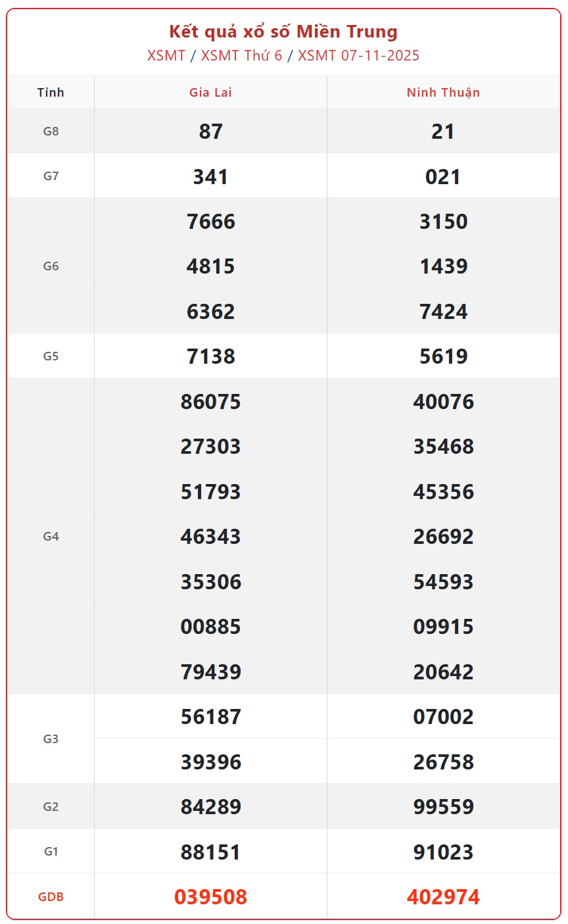The width and height of the screenshot is (568, 924).
Task: Select Ninh Thuận G7 result 021
Action: click(443, 176)
